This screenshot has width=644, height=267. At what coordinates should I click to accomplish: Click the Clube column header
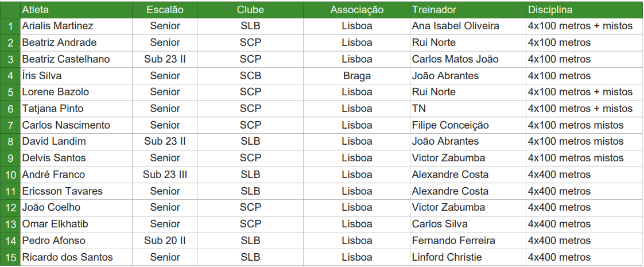click(x=250, y=10)
